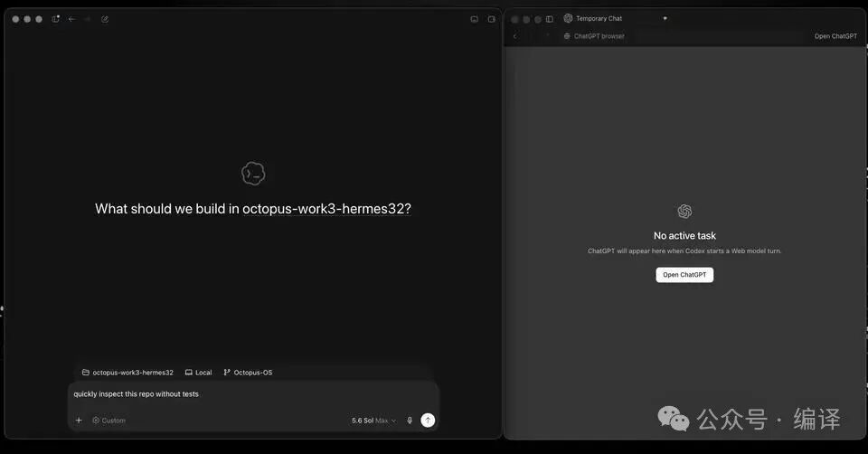868x454 pixels.
Task: Select the Temporary Chat tab title
Action: coord(599,18)
